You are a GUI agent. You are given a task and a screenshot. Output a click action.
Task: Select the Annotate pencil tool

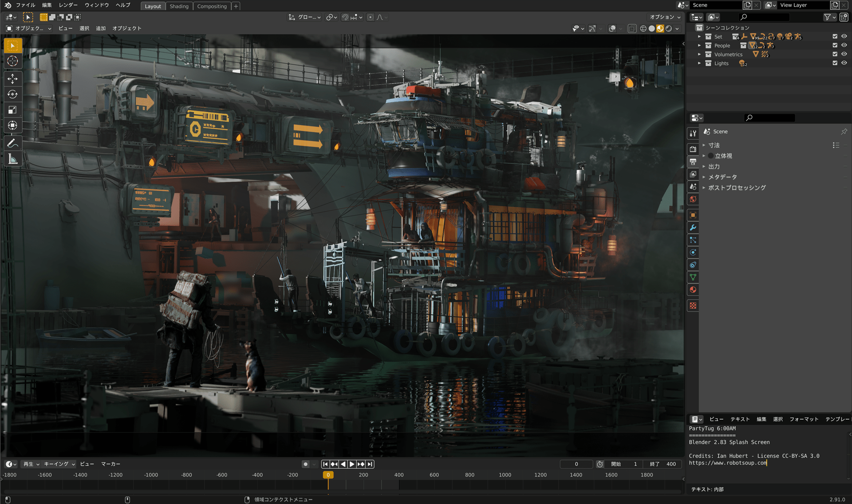[x=12, y=143]
